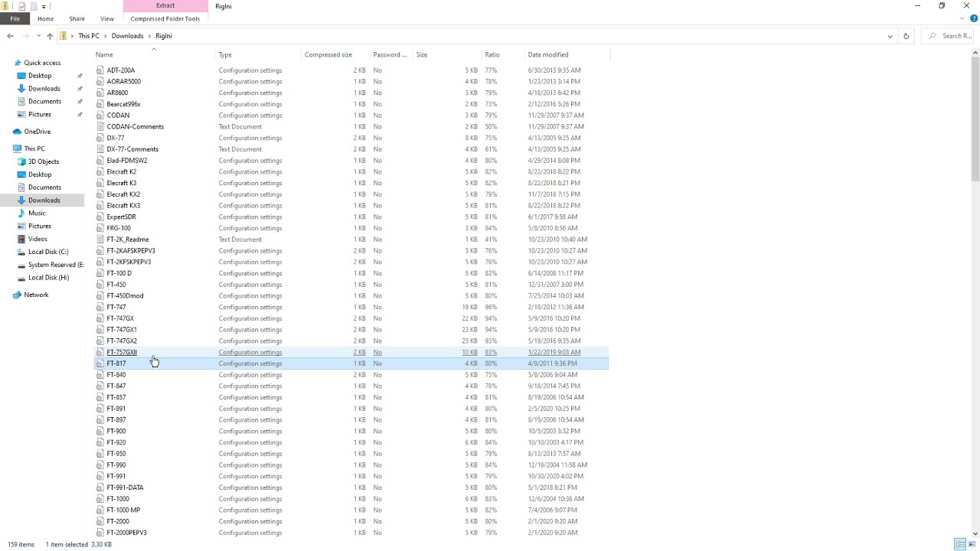Open pinned Documents under Quick access
The width and height of the screenshot is (980, 551).
point(44,101)
